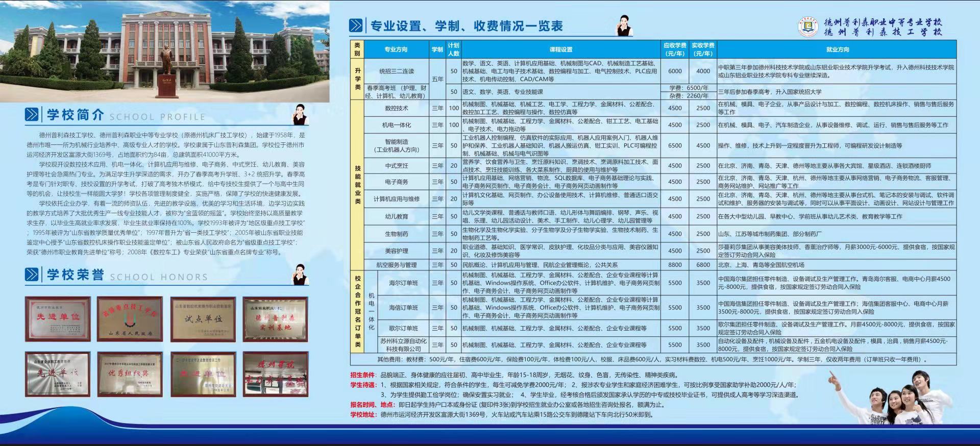The image size is (980, 446).
Task: Click the 类别 column header
Action: pos(357,49)
